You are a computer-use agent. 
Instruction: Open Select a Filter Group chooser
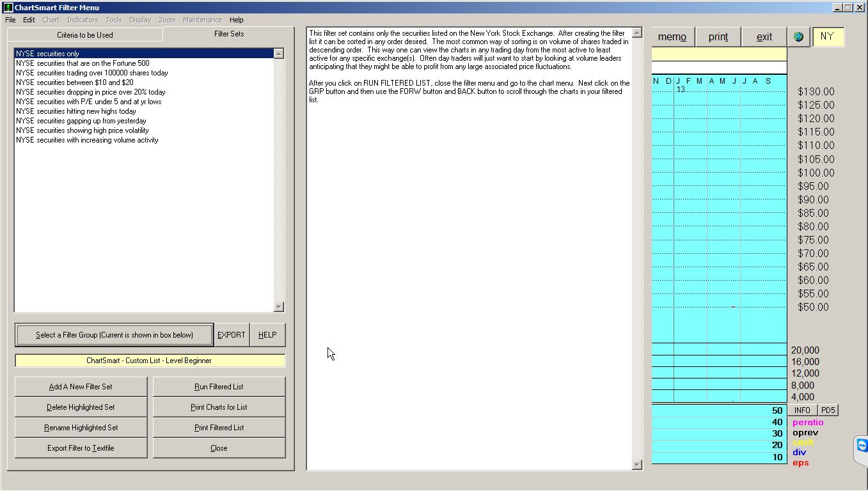tap(114, 335)
